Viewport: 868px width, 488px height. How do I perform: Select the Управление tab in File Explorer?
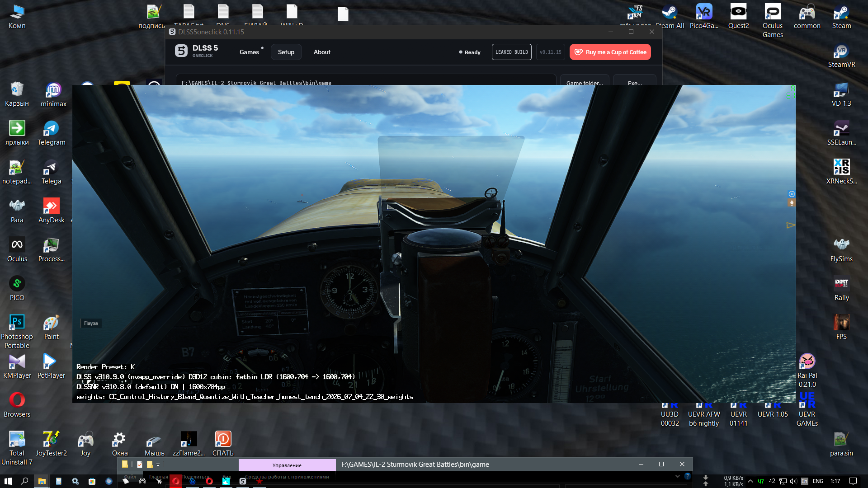click(x=287, y=465)
